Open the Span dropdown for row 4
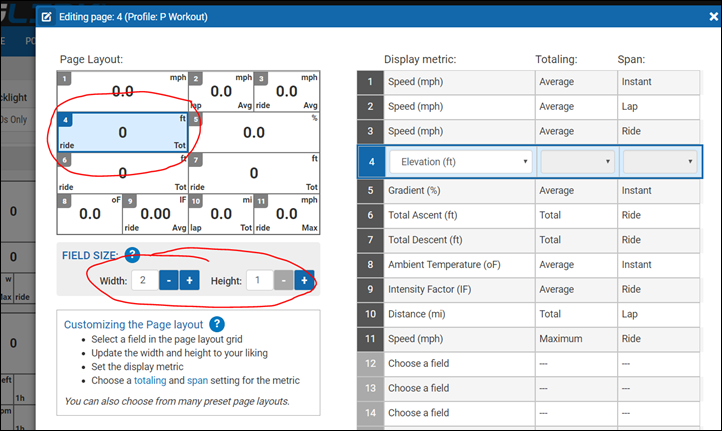722x431 pixels. pos(660,161)
